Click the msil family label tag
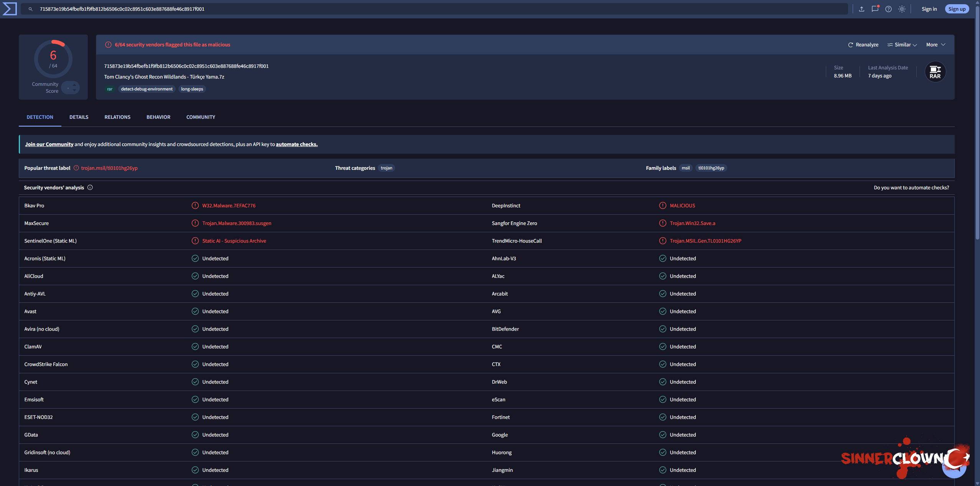The height and width of the screenshot is (486, 980). (686, 168)
